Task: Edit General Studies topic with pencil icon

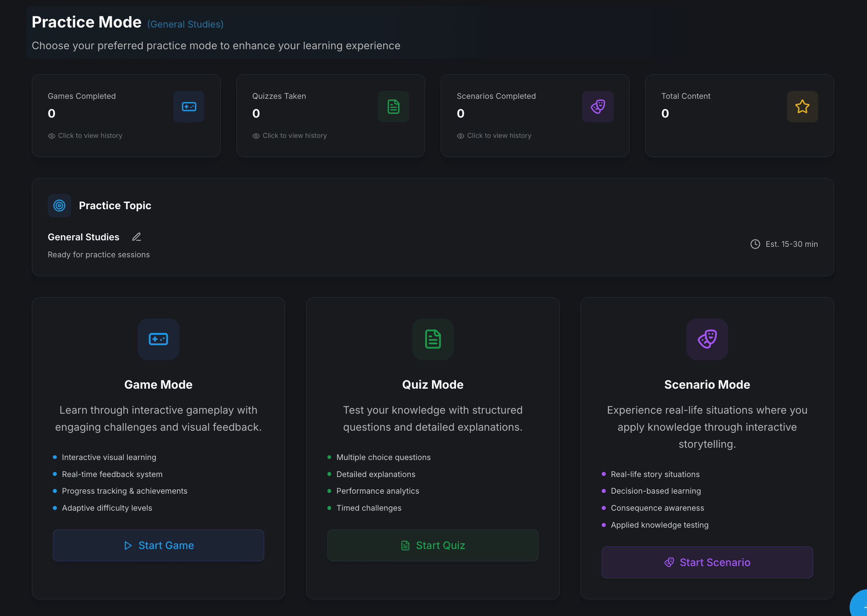Action: click(x=136, y=237)
